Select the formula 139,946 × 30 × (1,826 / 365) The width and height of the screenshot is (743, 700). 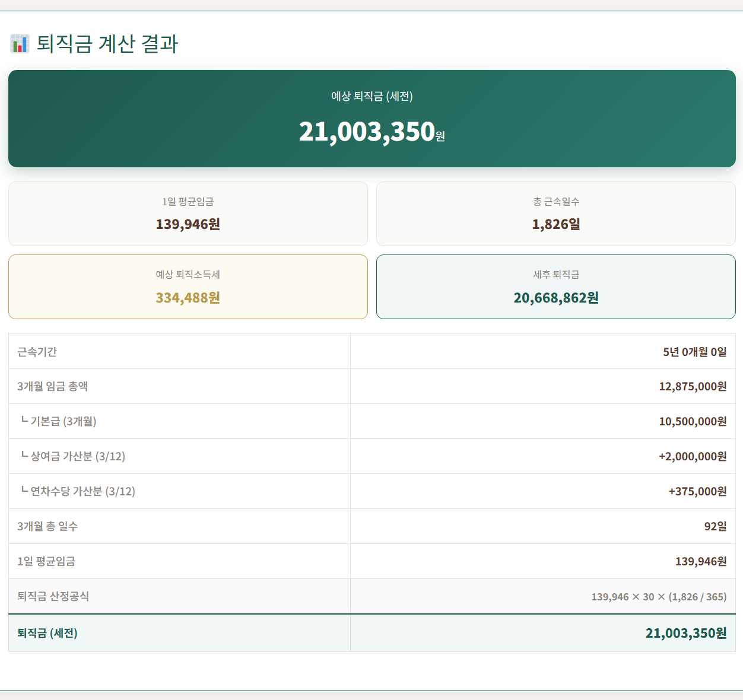(x=659, y=597)
